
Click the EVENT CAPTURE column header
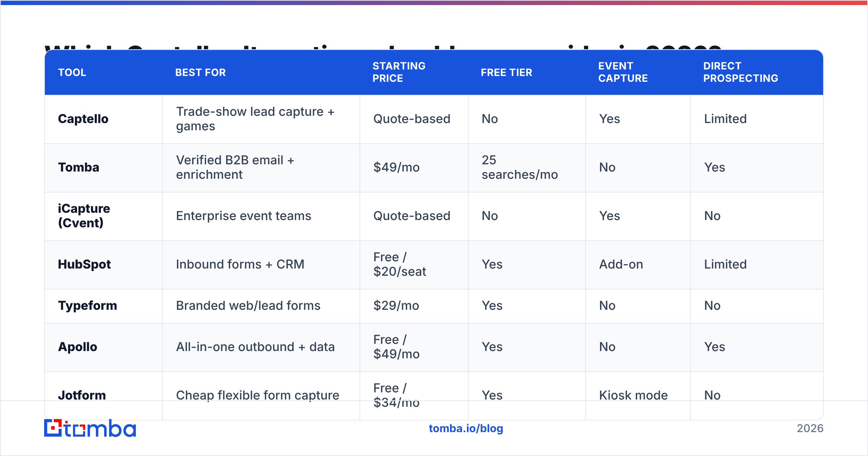pyautogui.click(x=623, y=72)
